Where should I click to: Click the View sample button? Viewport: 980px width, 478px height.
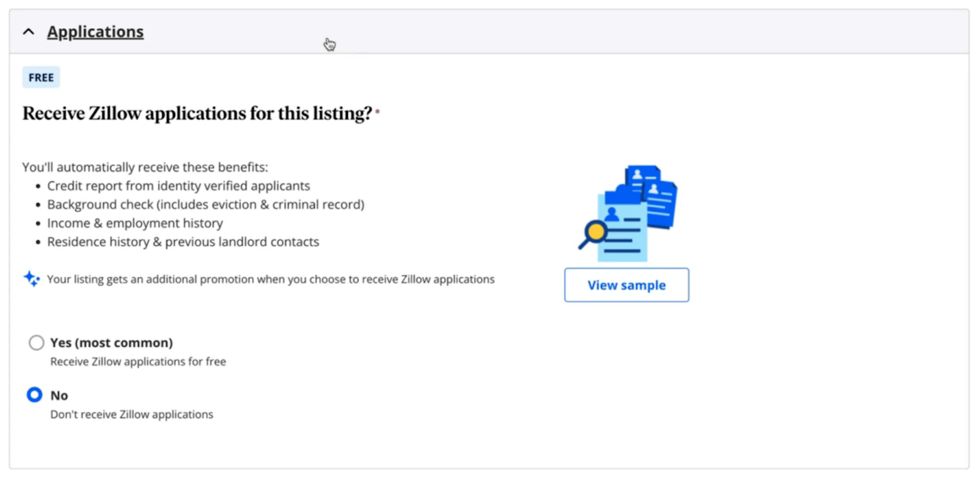(x=625, y=285)
